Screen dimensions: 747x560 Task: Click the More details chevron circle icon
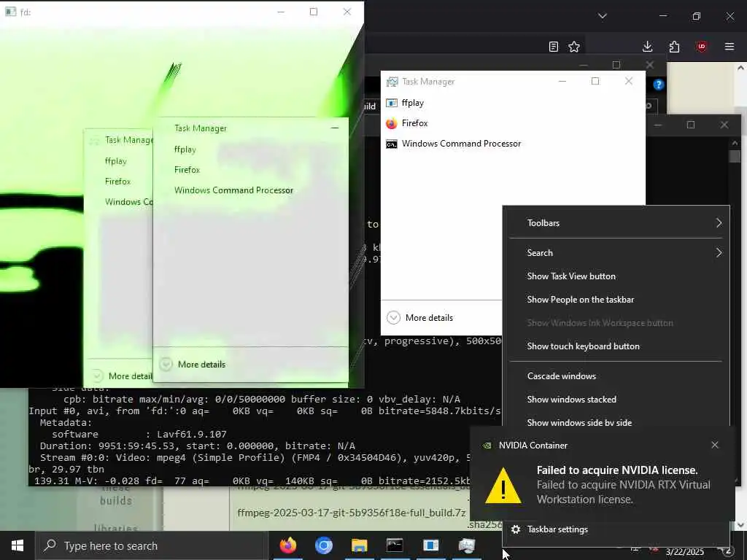click(x=393, y=318)
